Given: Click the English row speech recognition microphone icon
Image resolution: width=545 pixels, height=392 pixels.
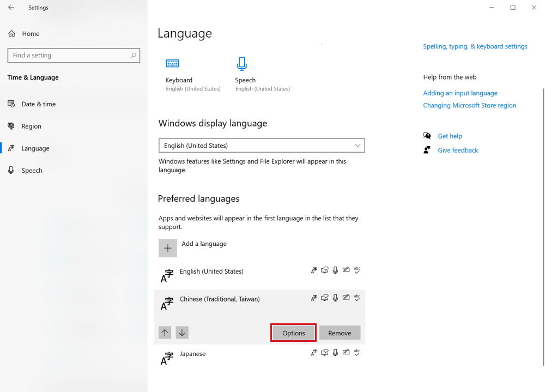Looking at the screenshot, I should [335, 270].
